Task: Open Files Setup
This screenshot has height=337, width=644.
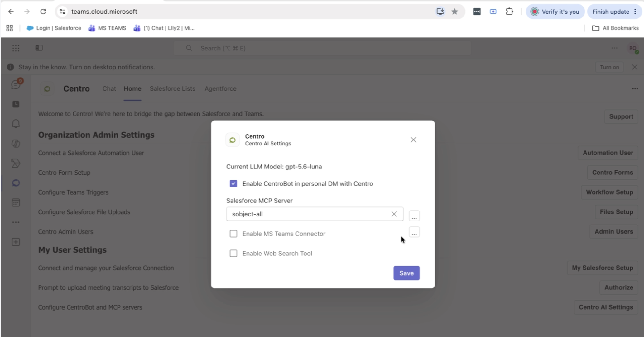Action: (616, 212)
